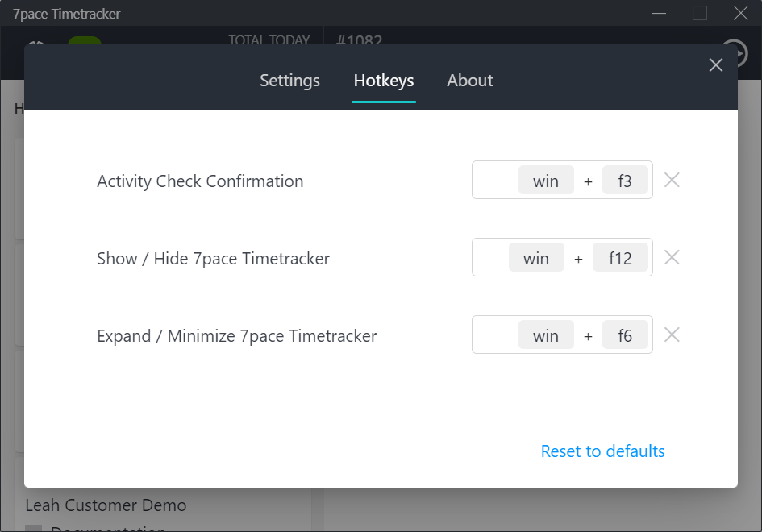Click the Show / Hide 7pace Timetracker label
Screen dimensions: 762x532
coord(214,259)
